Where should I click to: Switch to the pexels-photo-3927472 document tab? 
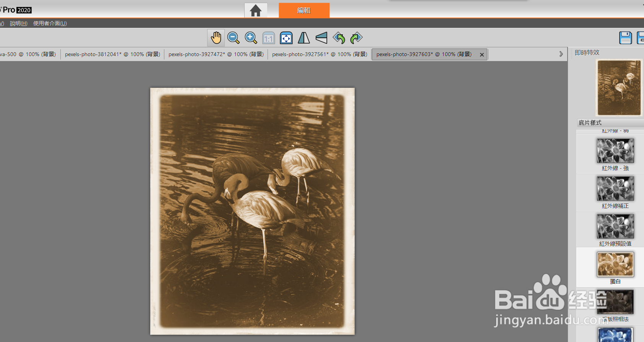pyautogui.click(x=216, y=54)
